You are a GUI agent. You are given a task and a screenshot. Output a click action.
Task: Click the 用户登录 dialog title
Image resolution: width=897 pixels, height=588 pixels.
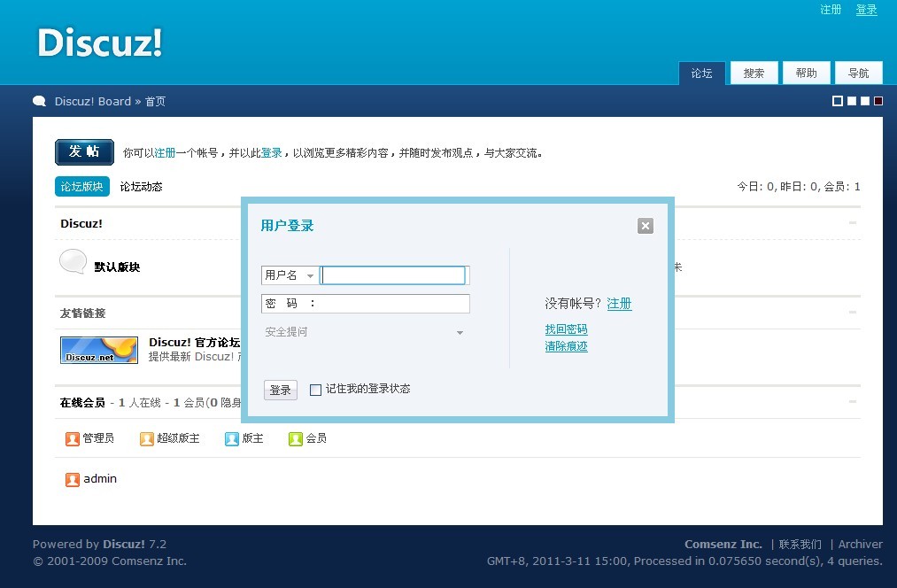pos(287,225)
